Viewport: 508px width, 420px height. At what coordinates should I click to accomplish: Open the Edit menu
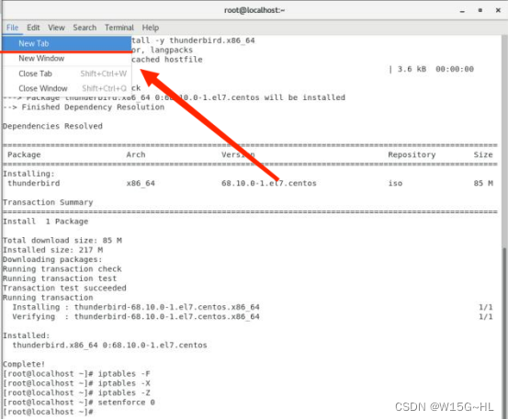click(33, 28)
